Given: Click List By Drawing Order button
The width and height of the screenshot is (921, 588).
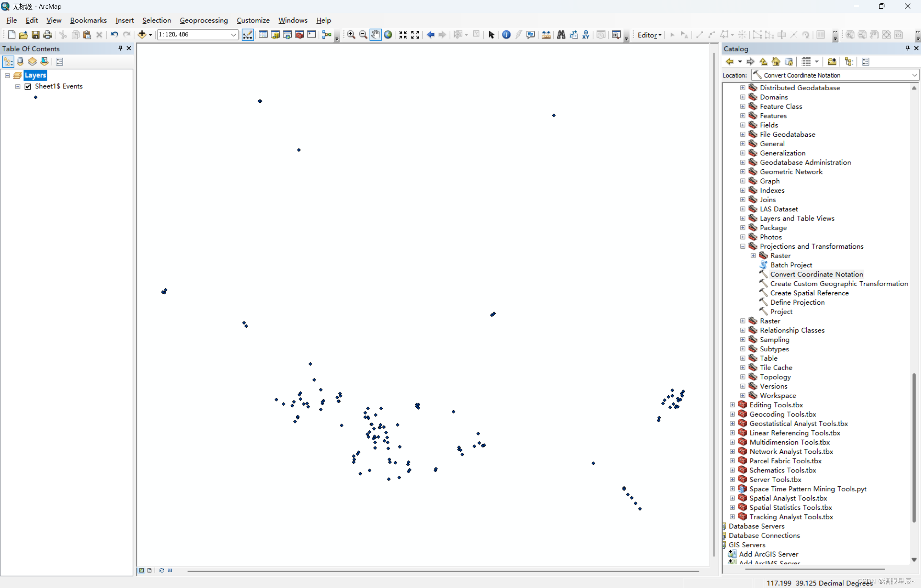Looking at the screenshot, I should [x=8, y=61].
